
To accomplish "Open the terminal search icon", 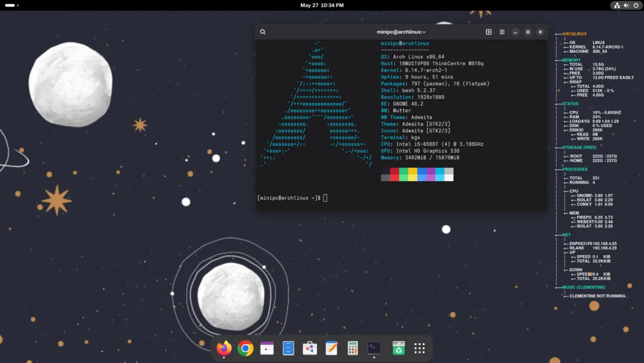I will pos(263,32).
